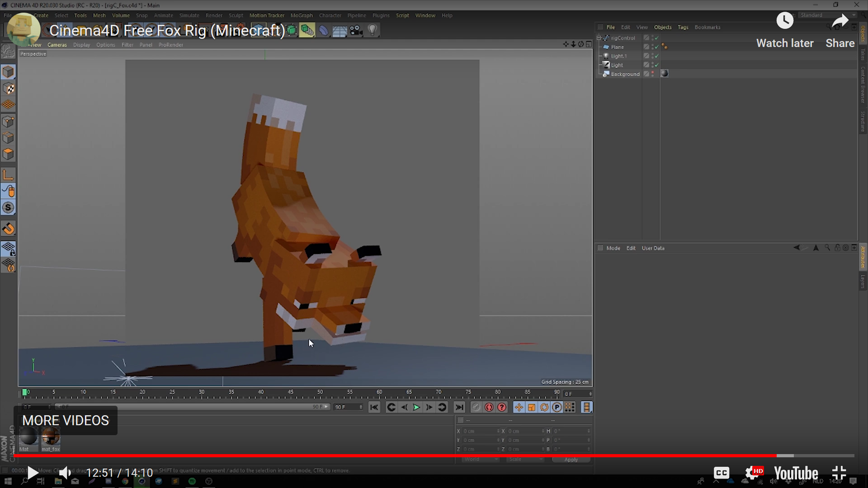Collapse the rigControl hierarchy

tap(599, 38)
